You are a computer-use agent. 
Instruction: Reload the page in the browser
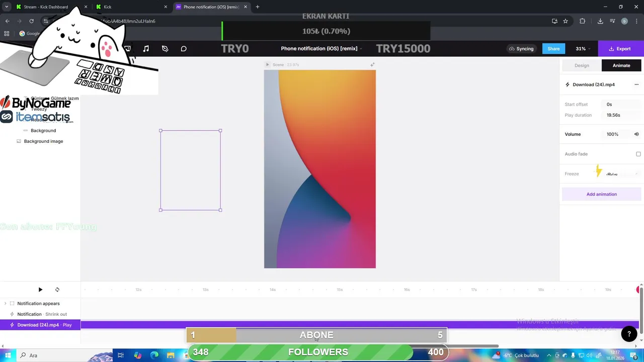tap(31, 21)
